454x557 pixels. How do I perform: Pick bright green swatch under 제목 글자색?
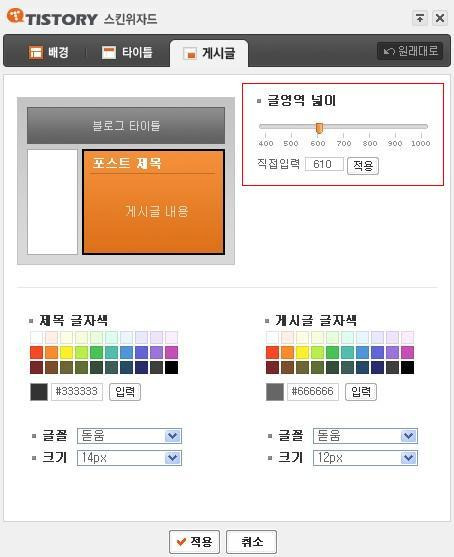pos(96,352)
